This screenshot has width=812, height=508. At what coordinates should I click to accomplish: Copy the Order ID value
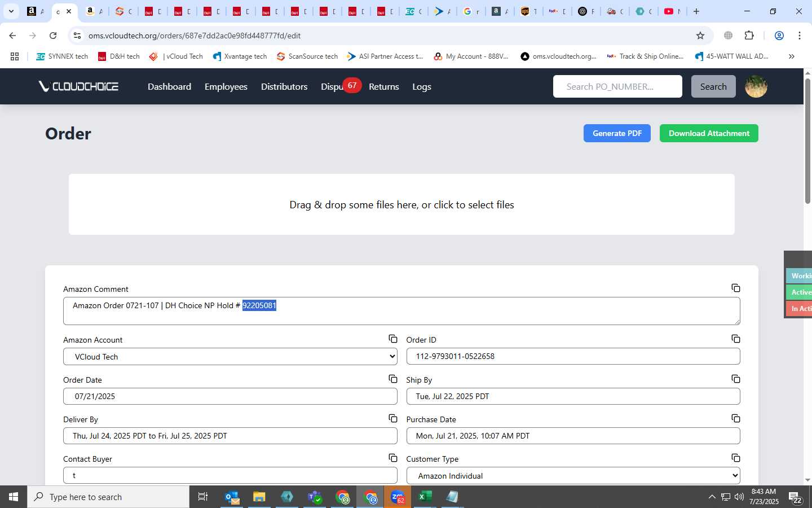736,339
